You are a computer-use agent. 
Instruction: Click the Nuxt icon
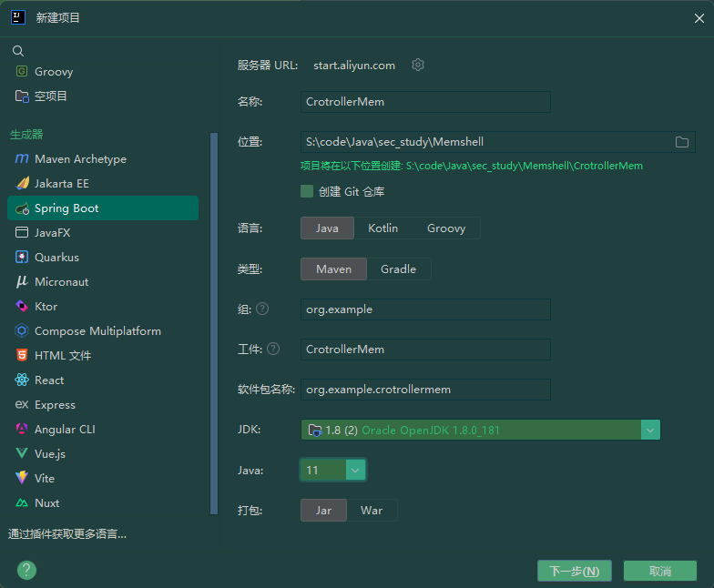pos(22,502)
